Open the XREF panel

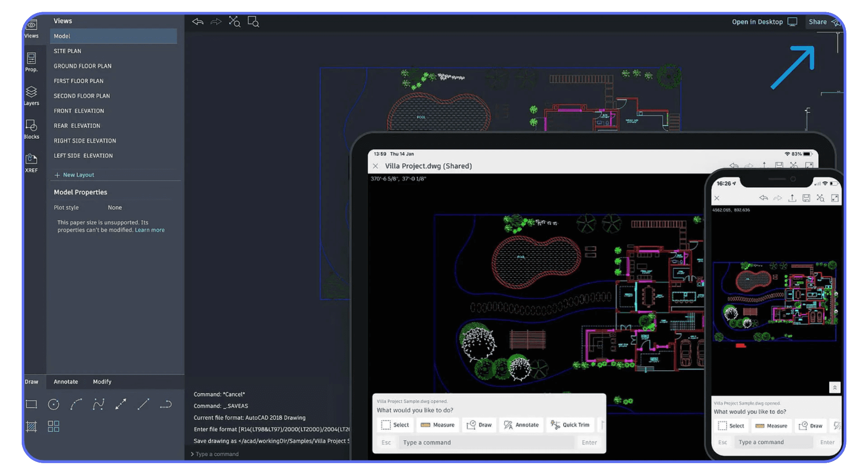(31, 162)
